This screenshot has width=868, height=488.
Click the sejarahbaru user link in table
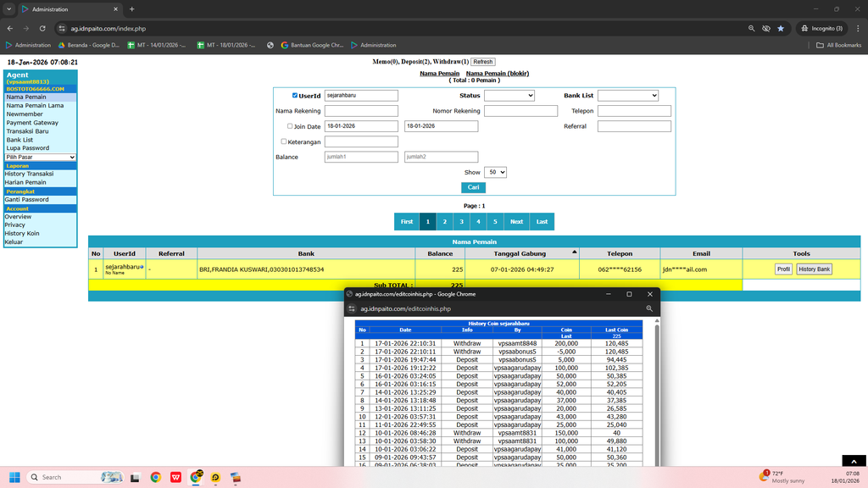tap(122, 267)
